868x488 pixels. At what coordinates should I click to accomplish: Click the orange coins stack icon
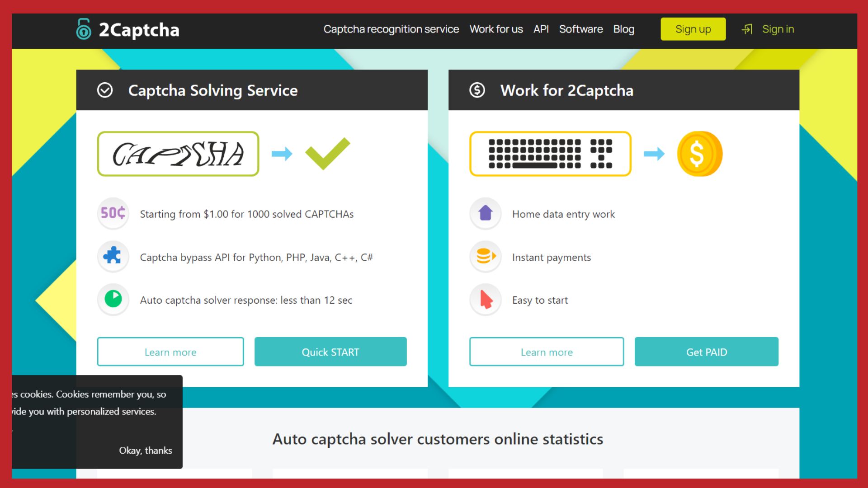coord(486,256)
